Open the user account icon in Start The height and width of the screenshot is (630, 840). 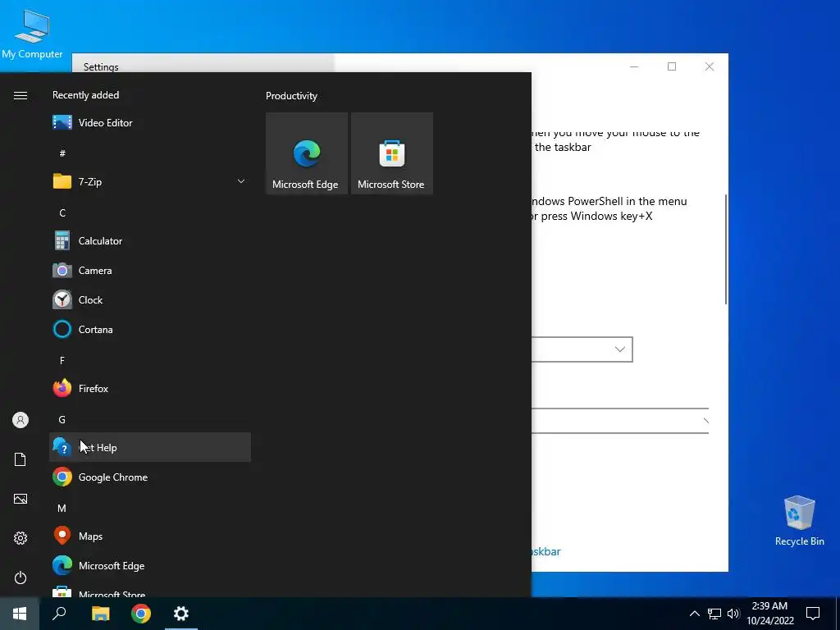coord(21,420)
